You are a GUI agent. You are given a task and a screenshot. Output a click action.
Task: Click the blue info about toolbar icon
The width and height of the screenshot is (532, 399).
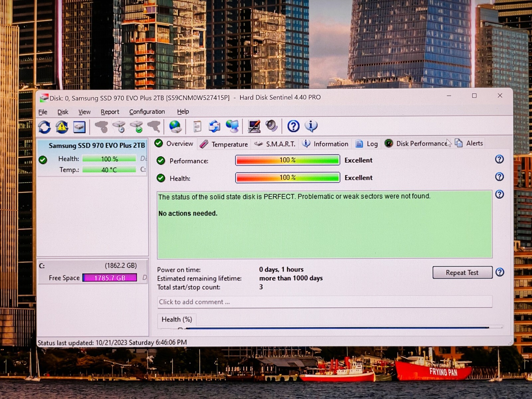pyautogui.click(x=311, y=126)
